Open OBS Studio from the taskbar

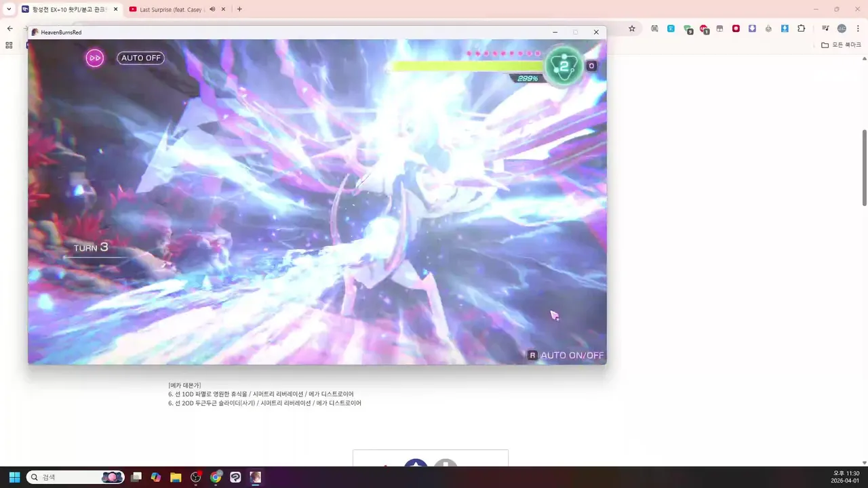[196, 477]
